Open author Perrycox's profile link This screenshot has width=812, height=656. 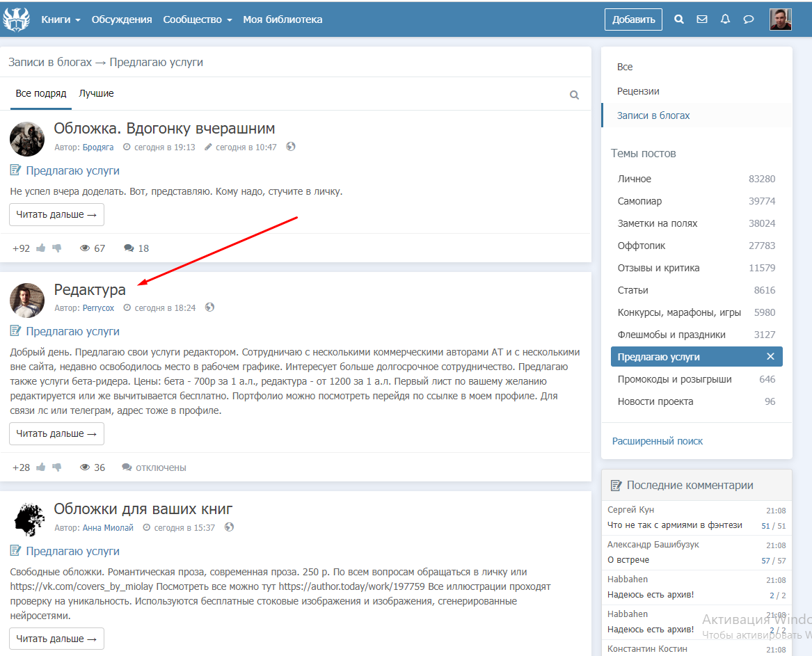click(98, 308)
